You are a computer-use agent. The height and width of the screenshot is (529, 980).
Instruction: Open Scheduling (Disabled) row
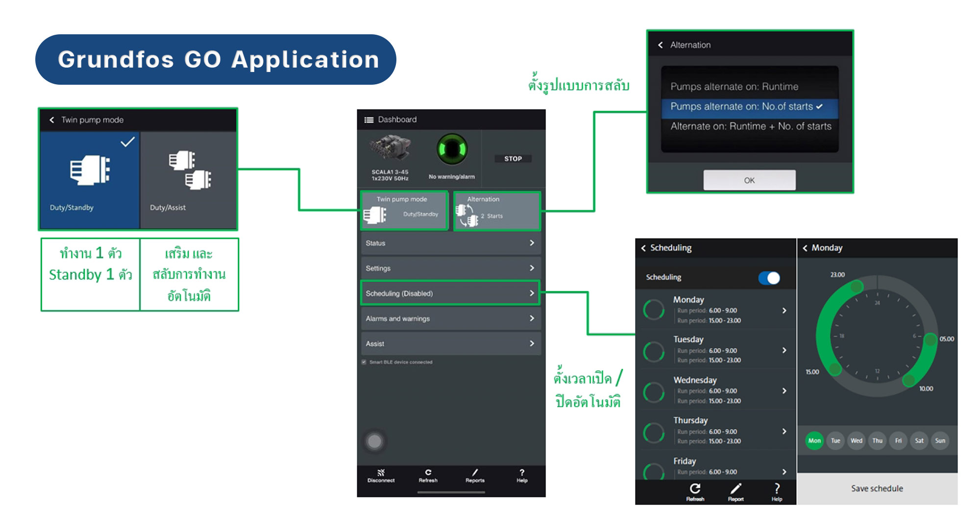tap(451, 293)
